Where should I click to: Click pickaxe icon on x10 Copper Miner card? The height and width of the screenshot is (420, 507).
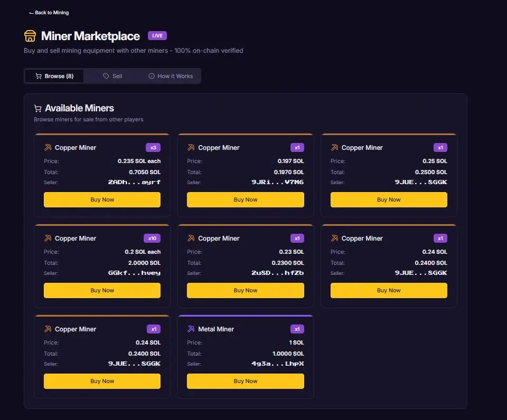click(x=48, y=238)
